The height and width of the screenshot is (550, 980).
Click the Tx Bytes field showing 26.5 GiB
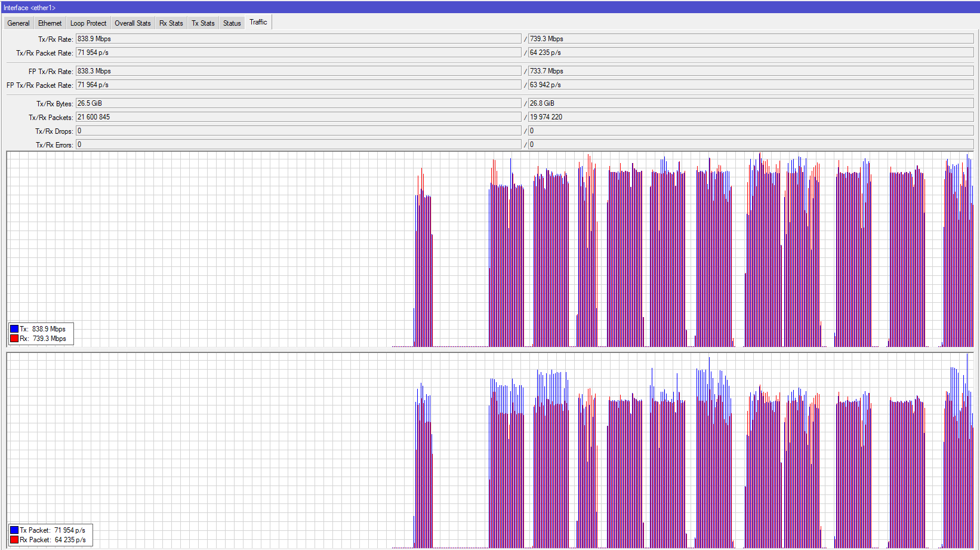[298, 103]
